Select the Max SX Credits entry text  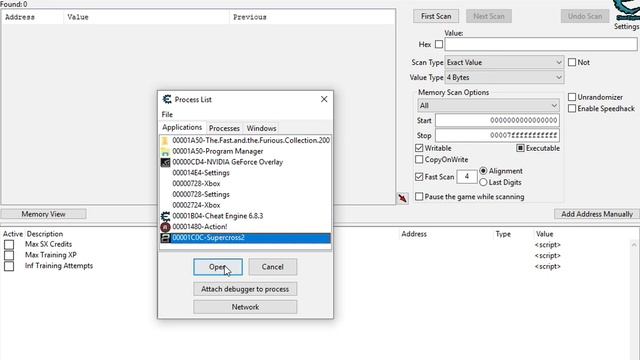click(48, 244)
